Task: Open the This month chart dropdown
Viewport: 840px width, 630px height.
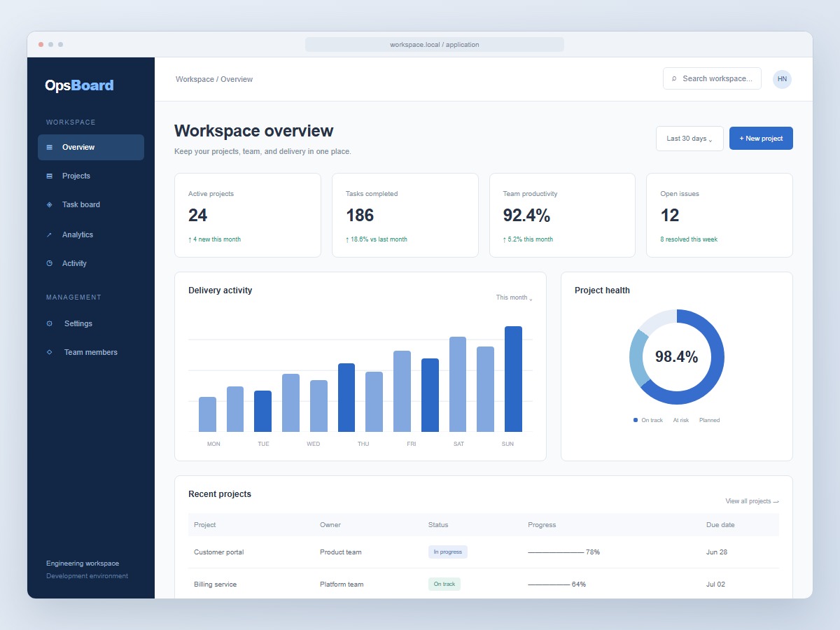Action: (514, 297)
